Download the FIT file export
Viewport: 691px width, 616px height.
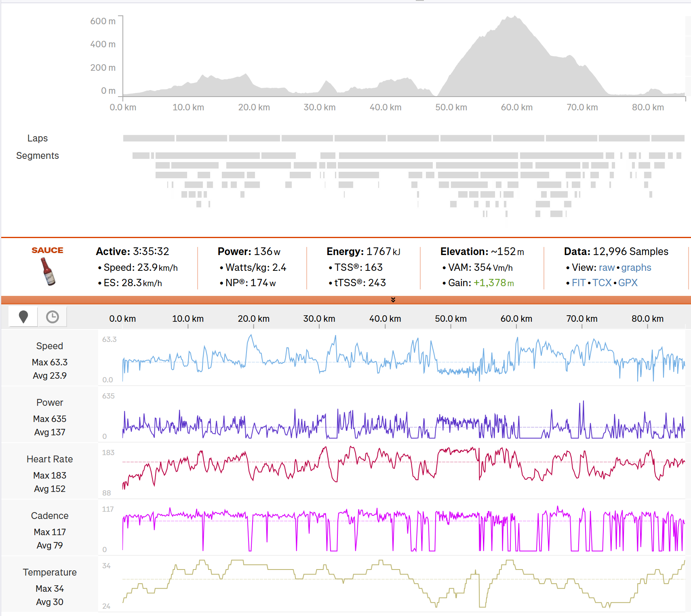tap(578, 283)
